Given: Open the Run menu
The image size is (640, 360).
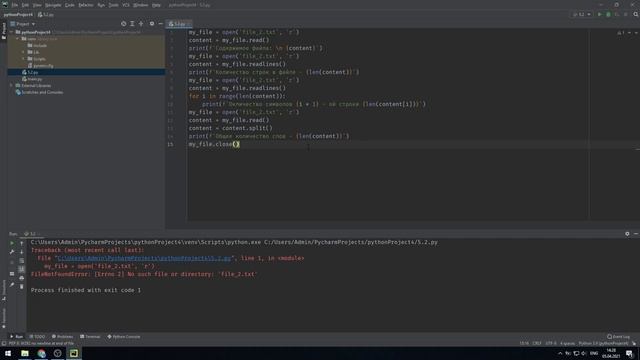Looking at the screenshot, I should 101,5.
